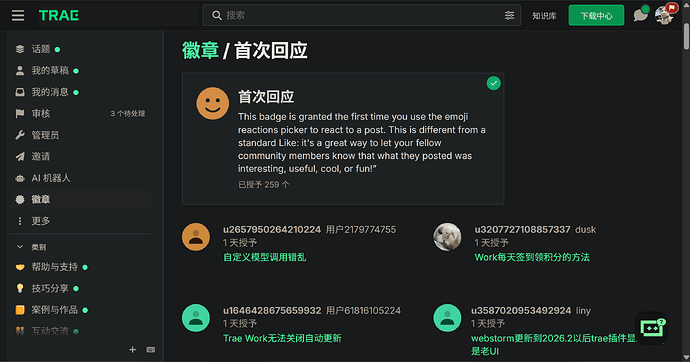The height and width of the screenshot is (362, 690).
Task: Open 邀请 in the sidebar
Action: coord(41,157)
